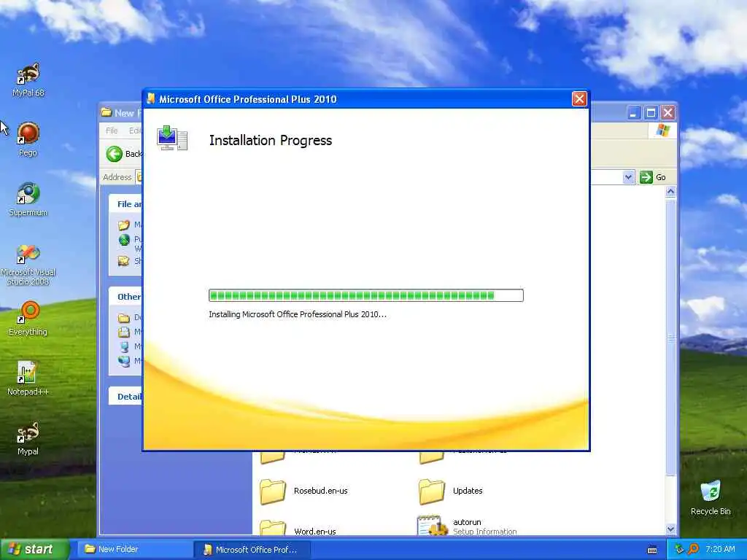Image resolution: width=747 pixels, height=560 pixels.
Task: Click the installation progress bar
Action: (366, 295)
